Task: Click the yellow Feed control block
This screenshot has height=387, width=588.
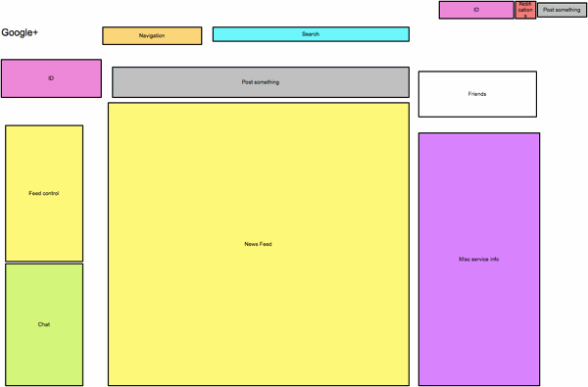Action: click(x=44, y=194)
